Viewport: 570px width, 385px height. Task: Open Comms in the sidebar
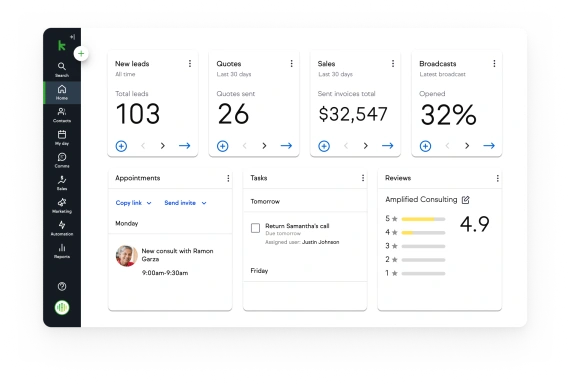point(62,160)
